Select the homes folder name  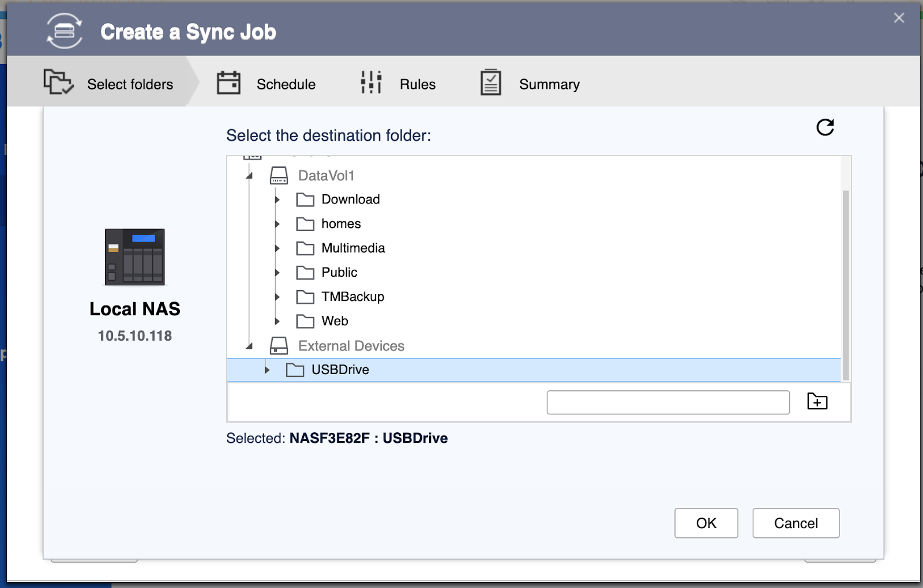[x=341, y=224]
